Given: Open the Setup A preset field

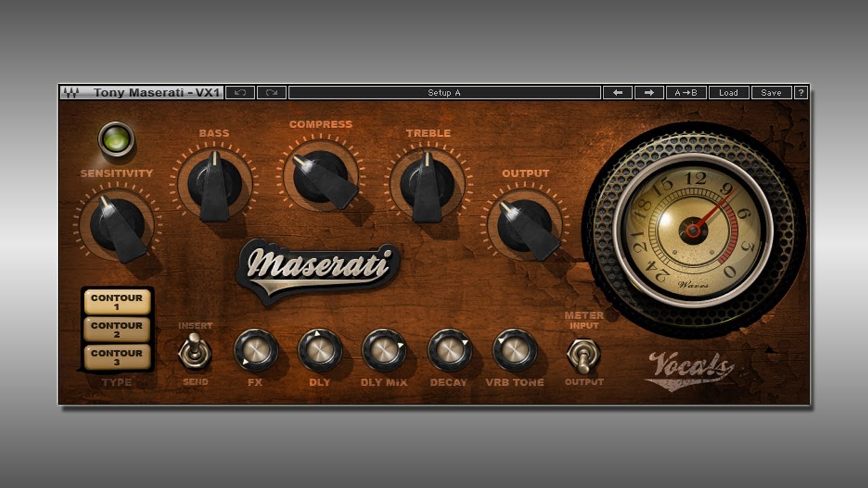Looking at the screenshot, I should (x=444, y=93).
